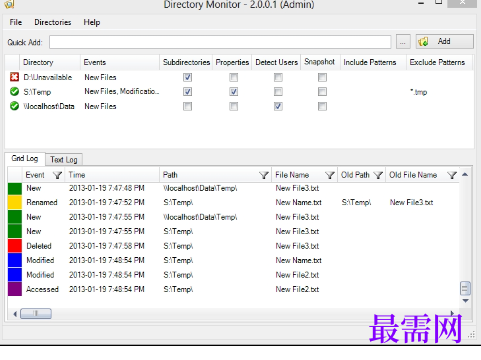Click the Subdirectories column header
Screen dimensions: 481x360
(186, 62)
